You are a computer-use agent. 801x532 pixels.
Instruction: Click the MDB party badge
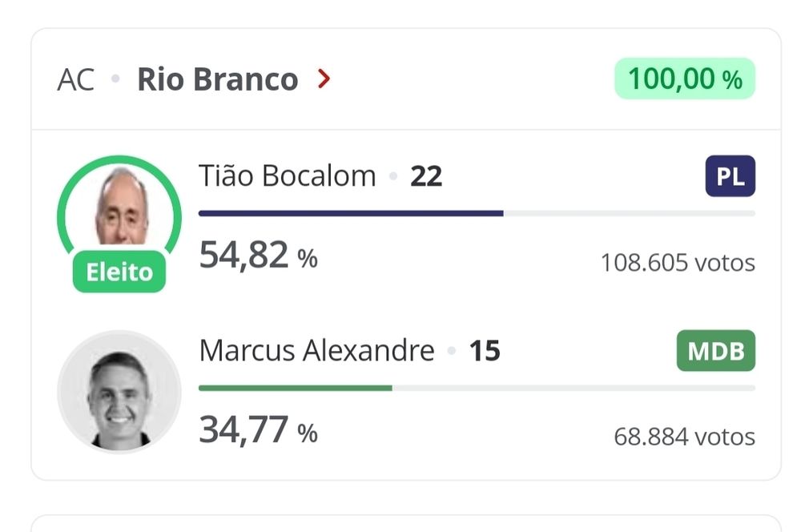click(715, 351)
